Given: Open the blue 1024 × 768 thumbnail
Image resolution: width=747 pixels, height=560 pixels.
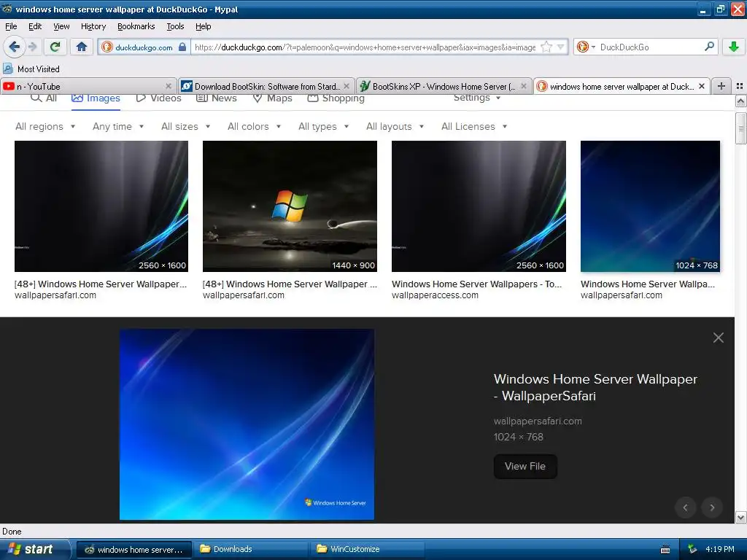Looking at the screenshot, I should [x=650, y=206].
